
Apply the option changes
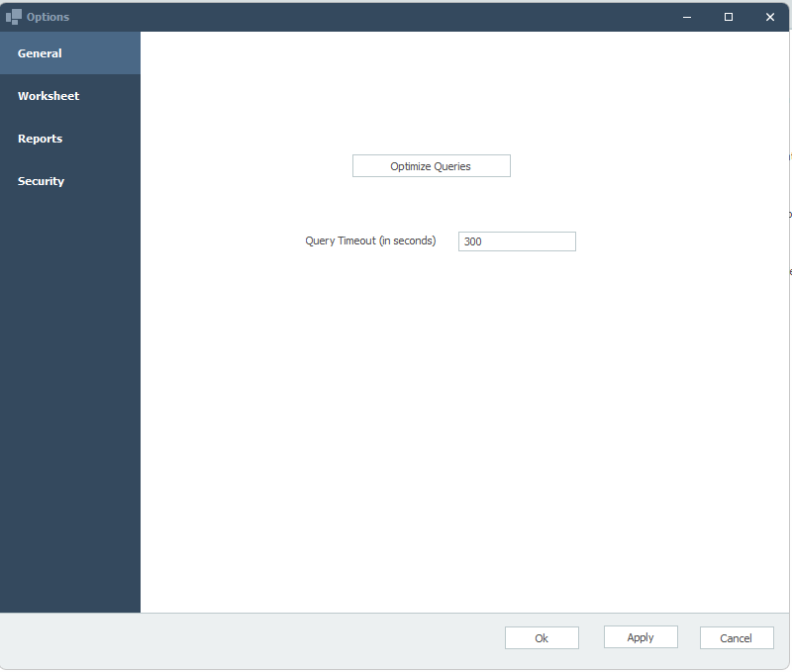pyautogui.click(x=641, y=637)
